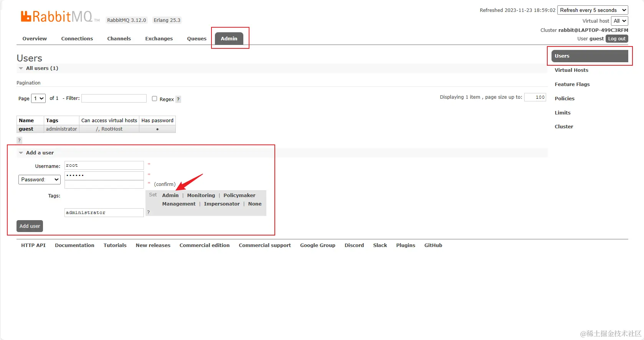Open Feature Flags in the sidebar
Screen dimensions: 644x340
click(x=572, y=84)
